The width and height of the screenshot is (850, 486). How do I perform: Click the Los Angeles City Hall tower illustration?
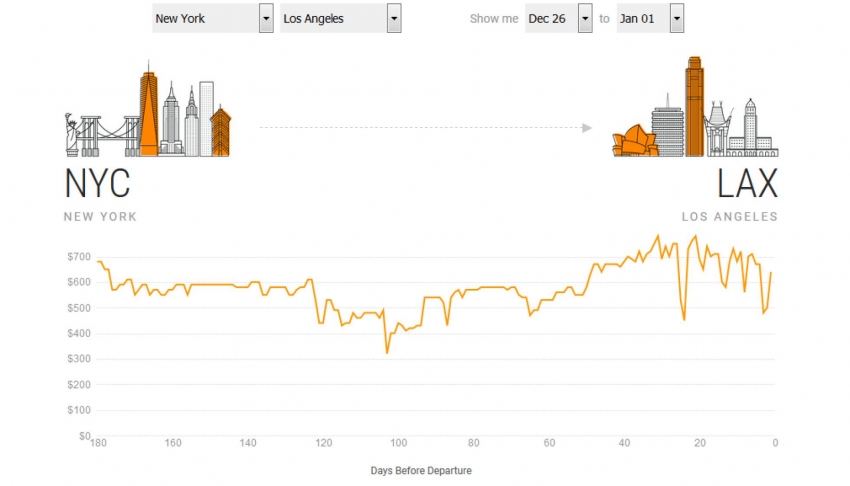point(750,125)
